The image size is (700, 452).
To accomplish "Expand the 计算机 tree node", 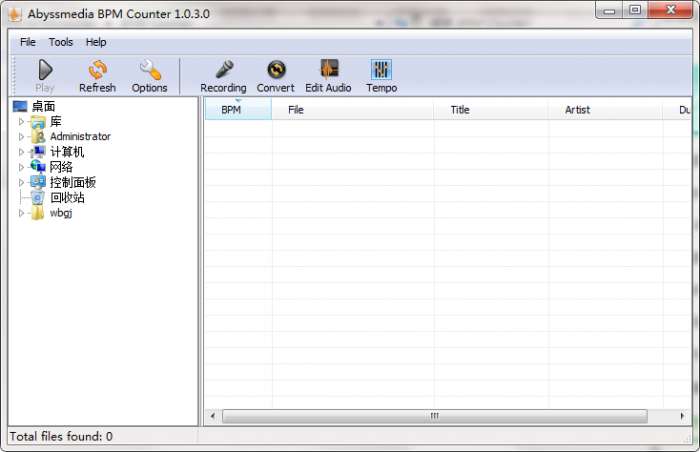I will (21, 152).
